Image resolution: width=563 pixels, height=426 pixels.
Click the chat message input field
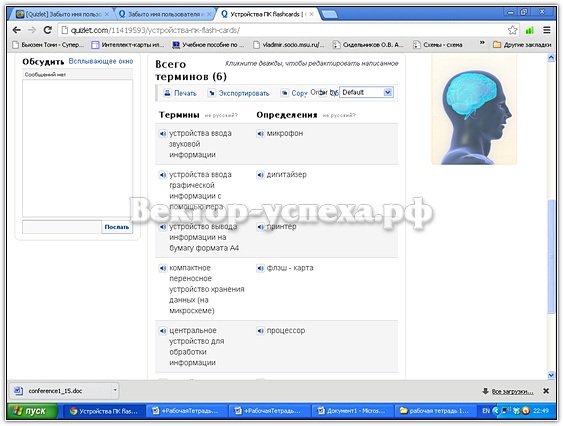pyautogui.click(x=62, y=227)
